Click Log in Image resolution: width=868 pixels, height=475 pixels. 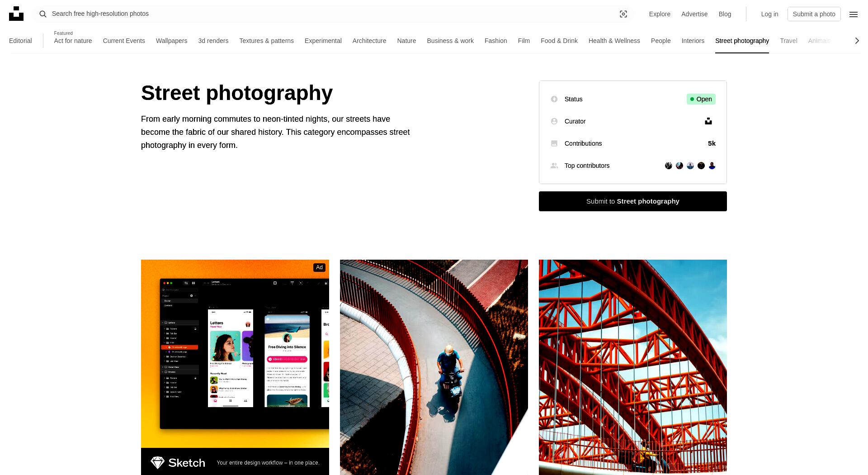tap(769, 14)
